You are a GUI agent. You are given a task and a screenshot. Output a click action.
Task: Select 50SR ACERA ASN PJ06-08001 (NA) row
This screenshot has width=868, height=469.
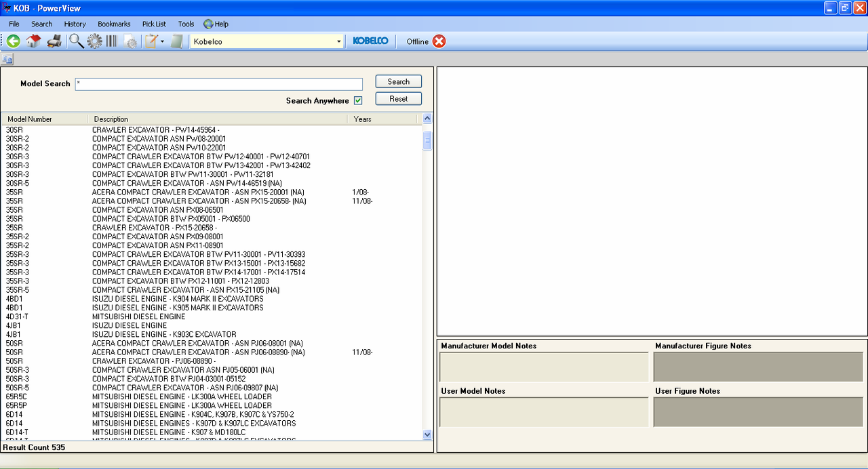(x=212, y=343)
